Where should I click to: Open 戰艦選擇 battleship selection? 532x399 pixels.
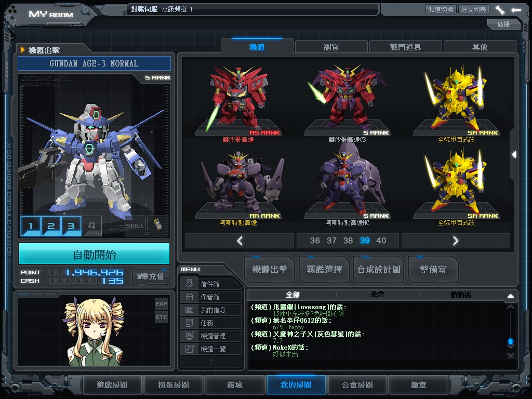(324, 270)
